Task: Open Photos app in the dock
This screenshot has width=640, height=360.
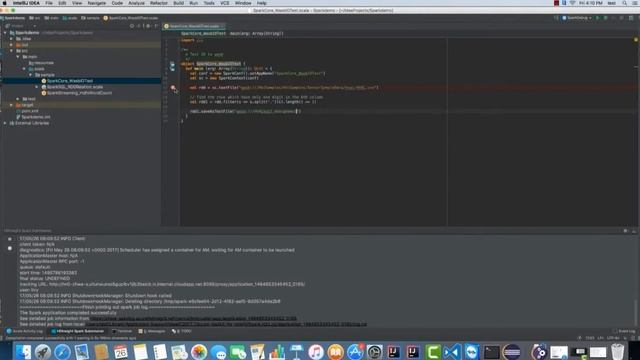Action: (x=199, y=351)
